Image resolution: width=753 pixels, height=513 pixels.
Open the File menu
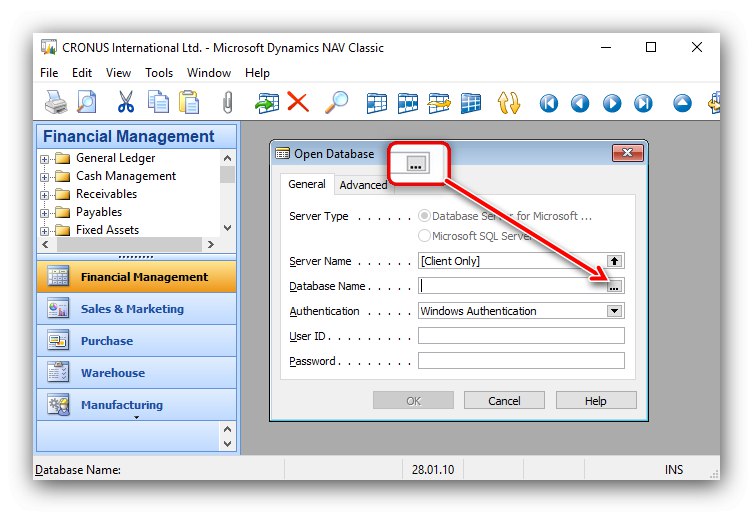coord(49,73)
